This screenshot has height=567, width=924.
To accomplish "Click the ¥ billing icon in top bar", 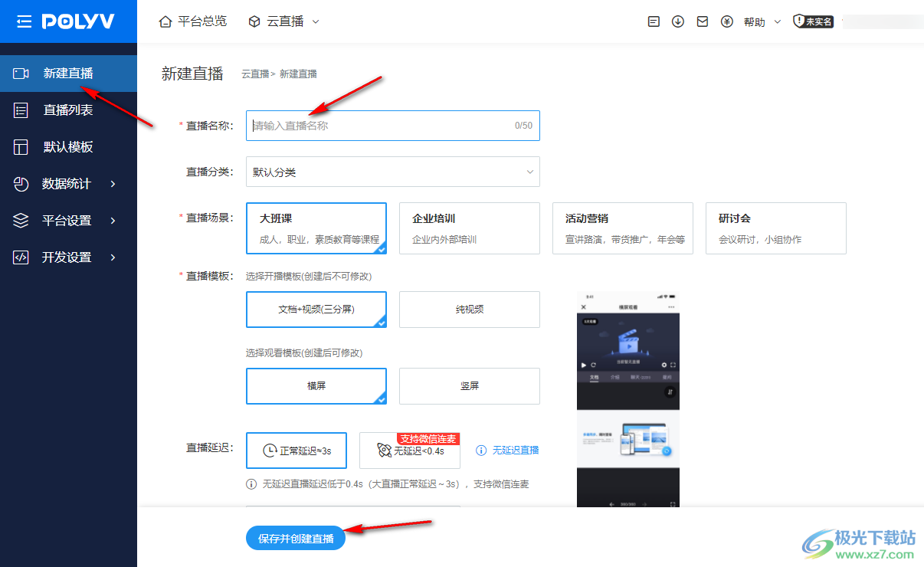I will pos(727,21).
